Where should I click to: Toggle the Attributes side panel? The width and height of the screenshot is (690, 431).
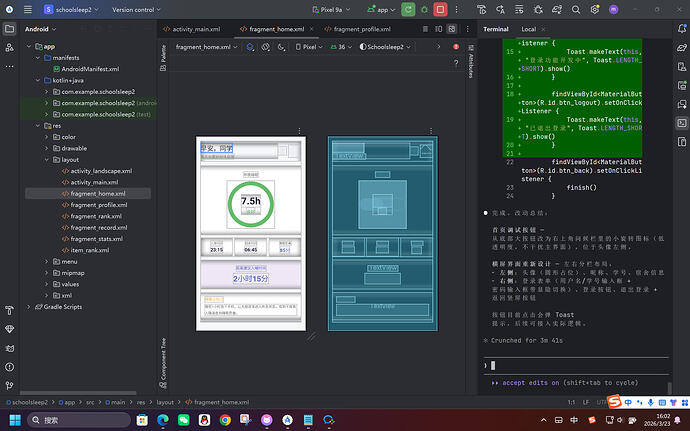coord(470,61)
